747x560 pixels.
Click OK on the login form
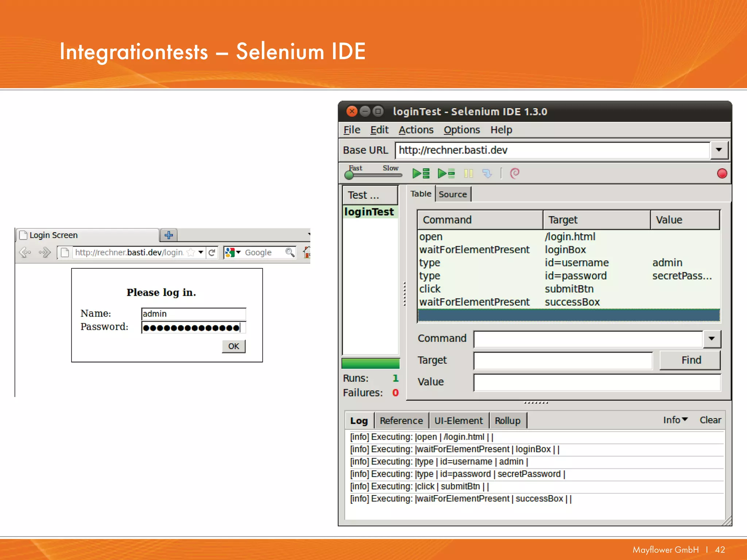click(x=233, y=346)
